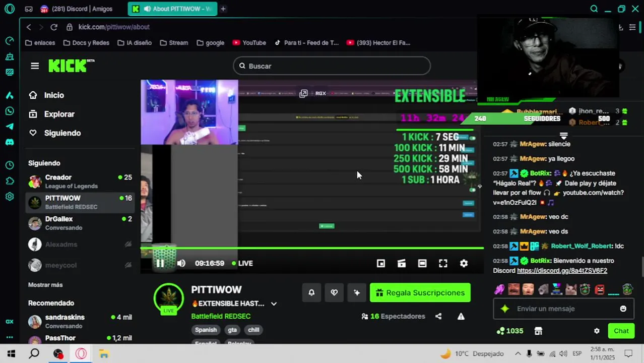Open the Opera GX main menu logo
Screen dimensions: 644x363
pyautogui.click(x=10, y=9)
